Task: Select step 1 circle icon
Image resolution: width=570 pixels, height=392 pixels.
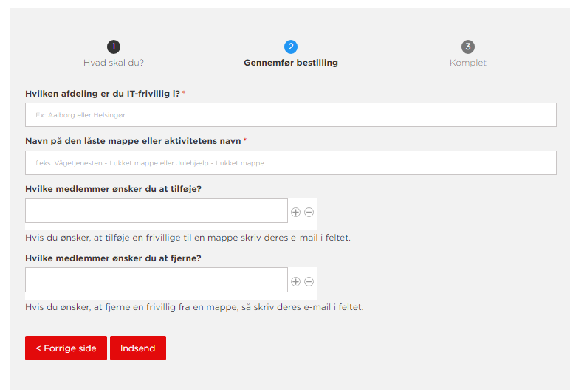Action: [114, 47]
